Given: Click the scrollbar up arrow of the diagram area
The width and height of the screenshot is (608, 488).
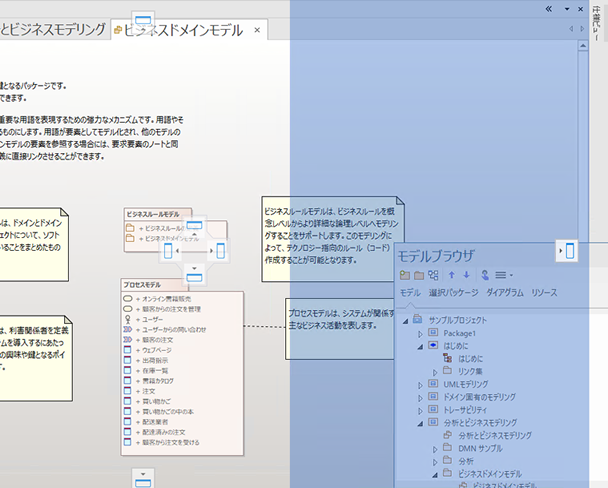Looking at the screenshot, I should pyautogui.click(x=583, y=46).
